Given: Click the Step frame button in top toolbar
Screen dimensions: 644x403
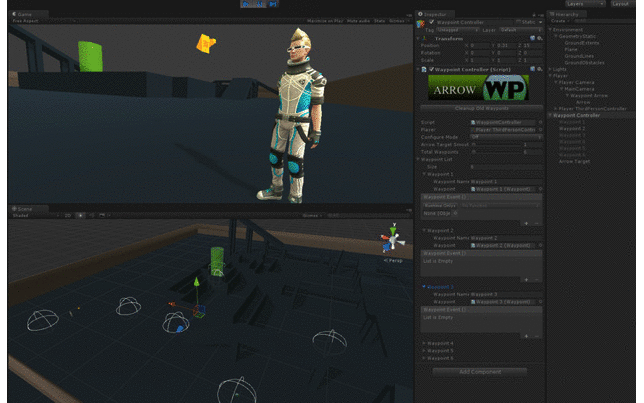Looking at the screenshot, I should click(x=273, y=4).
